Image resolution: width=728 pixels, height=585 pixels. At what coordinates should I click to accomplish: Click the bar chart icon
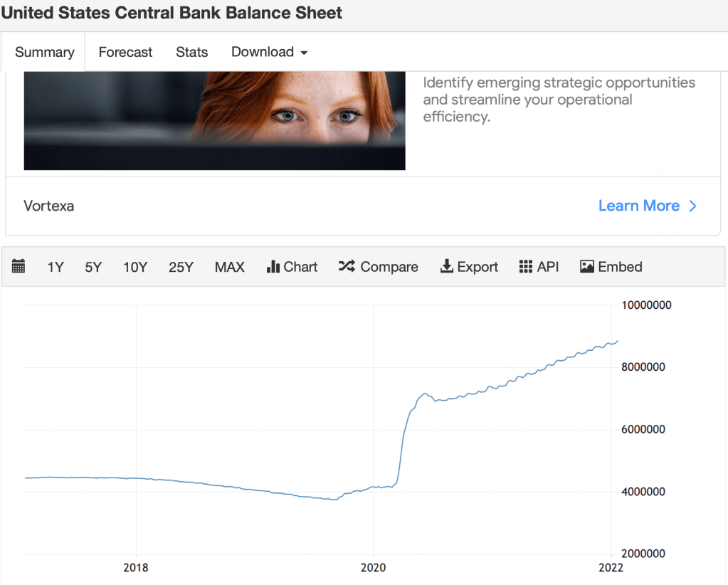pos(272,267)
